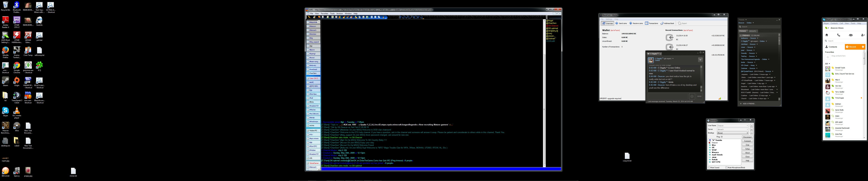The image size is (868, 181).
Task: Click ADD A FRIEND in Steam
Action: [x=748, y=104]
